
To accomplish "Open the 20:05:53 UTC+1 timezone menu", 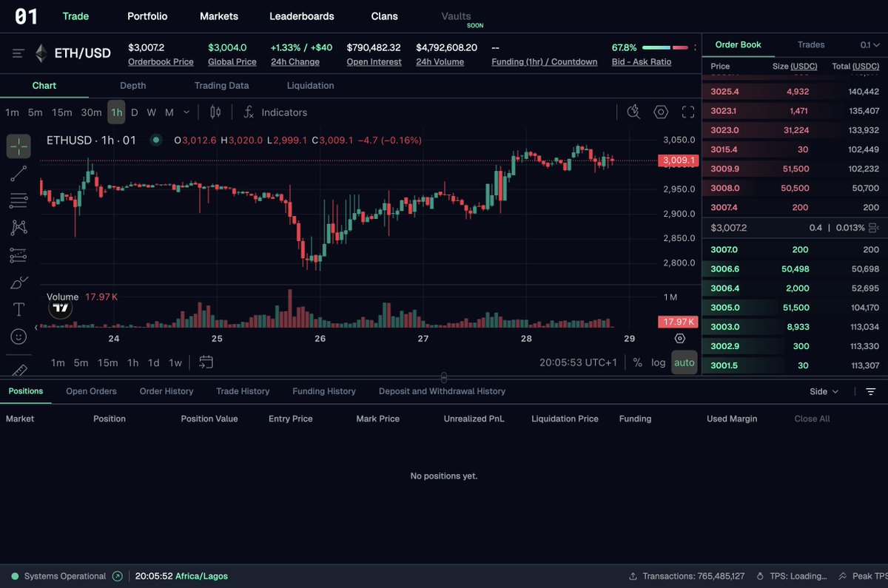I will point(578,362).
